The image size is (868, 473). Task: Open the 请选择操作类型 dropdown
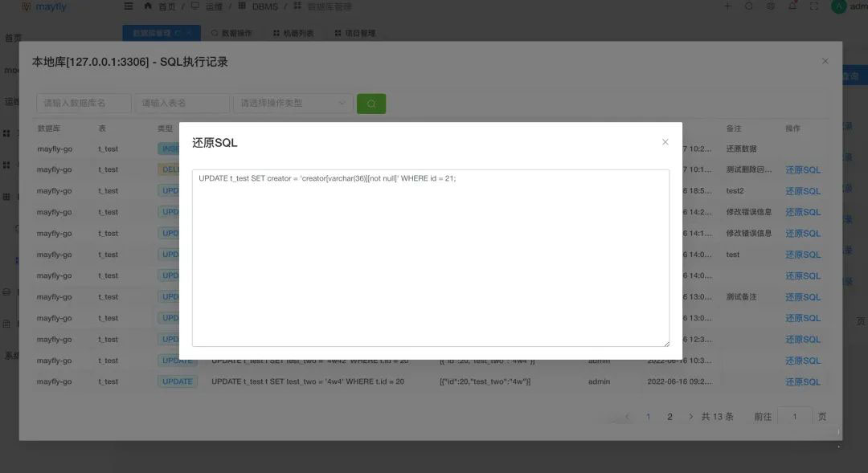tap(293, 103)
